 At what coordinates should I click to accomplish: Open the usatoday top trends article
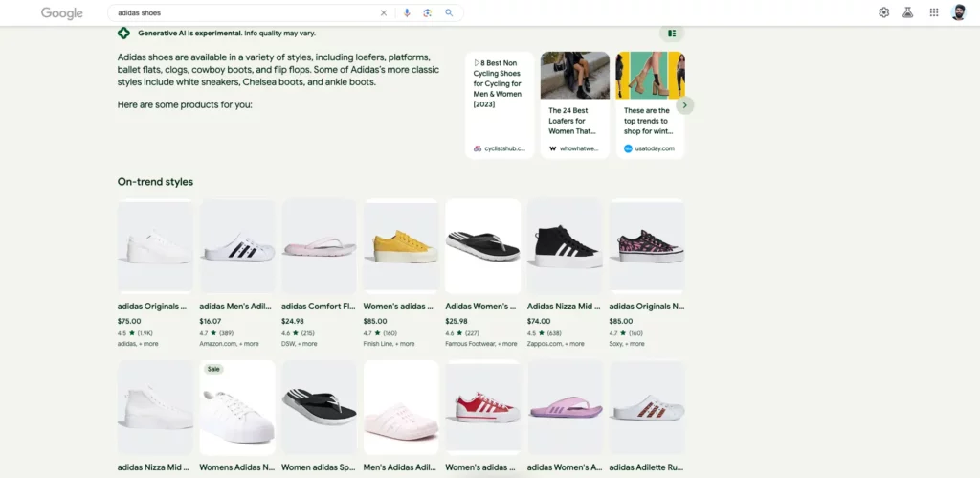(x=650, y=105)
